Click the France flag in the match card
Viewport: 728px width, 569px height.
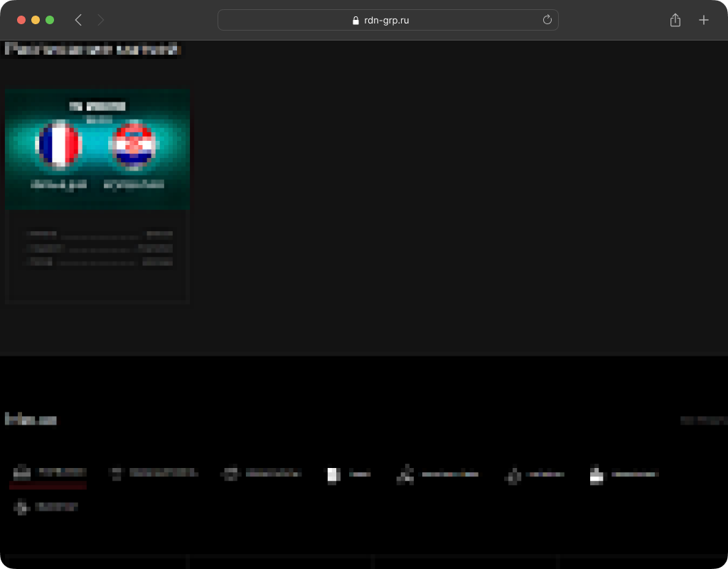[x=59, y=144]
